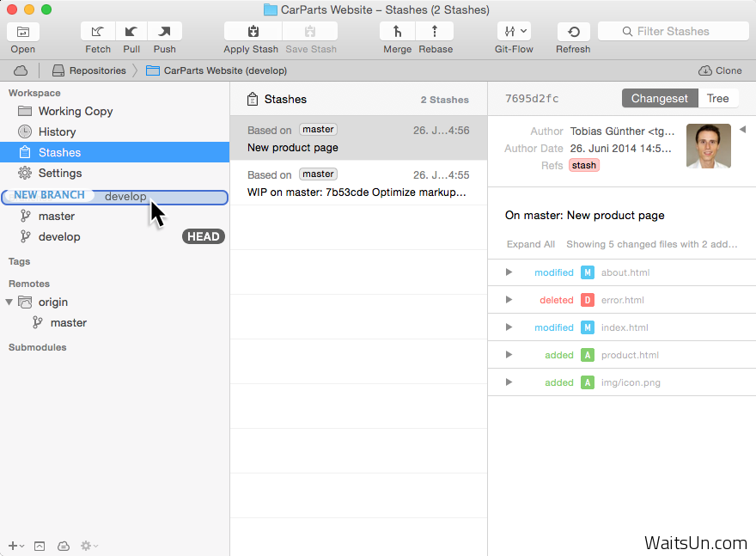The image size is (756, 556).
Task: Open the Git-Flow dropdown
Action: [x=514, y=32]
